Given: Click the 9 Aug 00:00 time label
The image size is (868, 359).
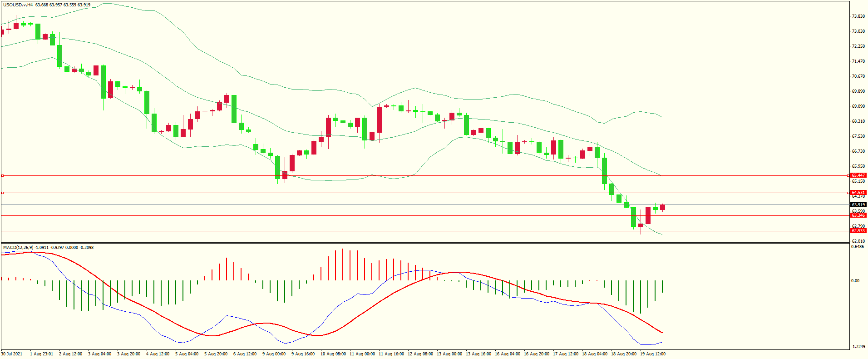Looking at the screenshot, I should tap(274, 354).
